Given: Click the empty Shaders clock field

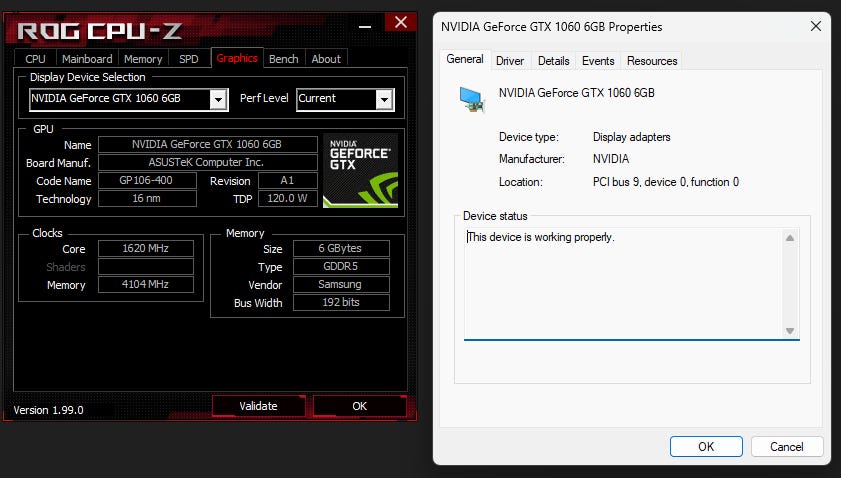Looking at the screenshot, I should (145, 267).
